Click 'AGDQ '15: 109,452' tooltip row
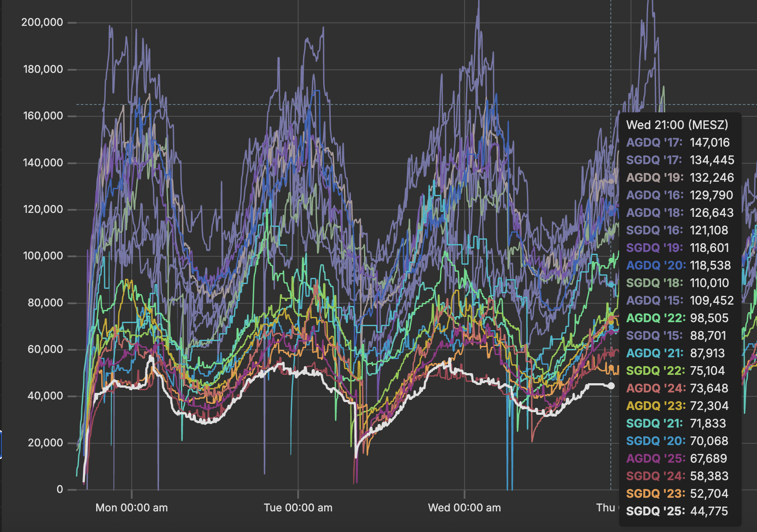 [x=680, y=301]
